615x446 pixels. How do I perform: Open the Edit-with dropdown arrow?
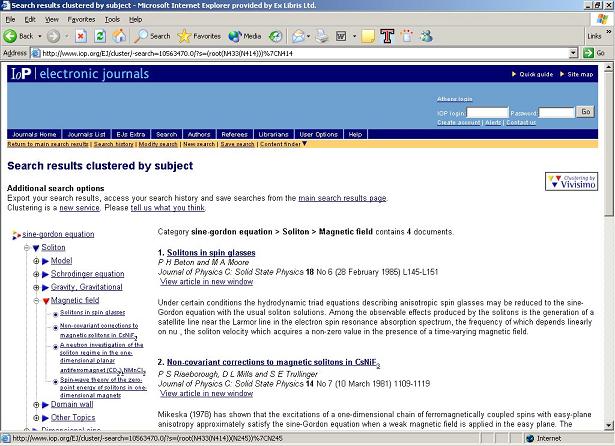[354, 36]
